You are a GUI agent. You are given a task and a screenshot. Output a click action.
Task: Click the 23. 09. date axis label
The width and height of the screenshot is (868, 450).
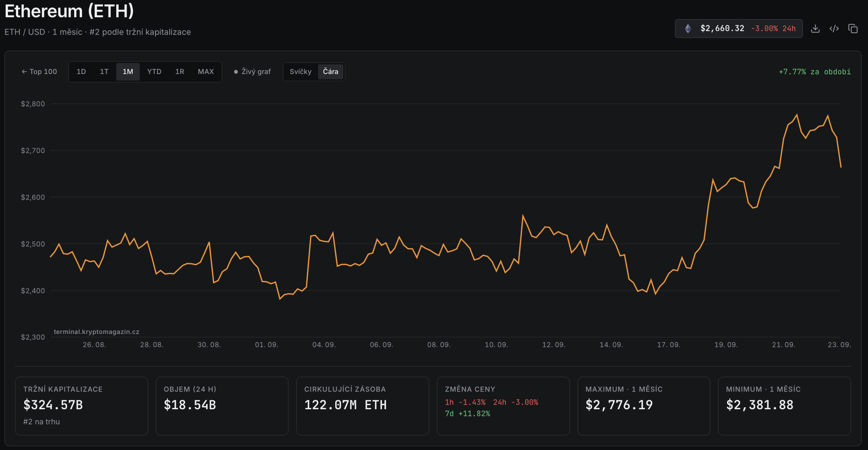pos(839,345)
